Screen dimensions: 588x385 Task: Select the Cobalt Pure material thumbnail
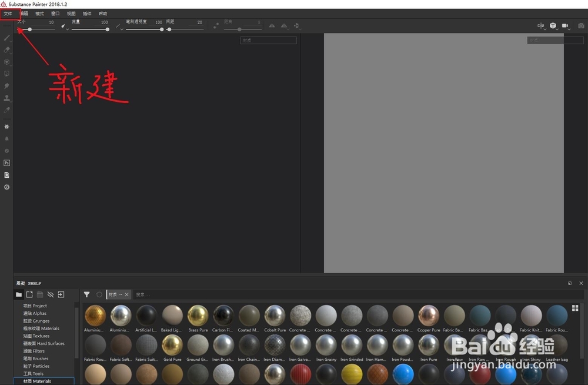(275, 315)
